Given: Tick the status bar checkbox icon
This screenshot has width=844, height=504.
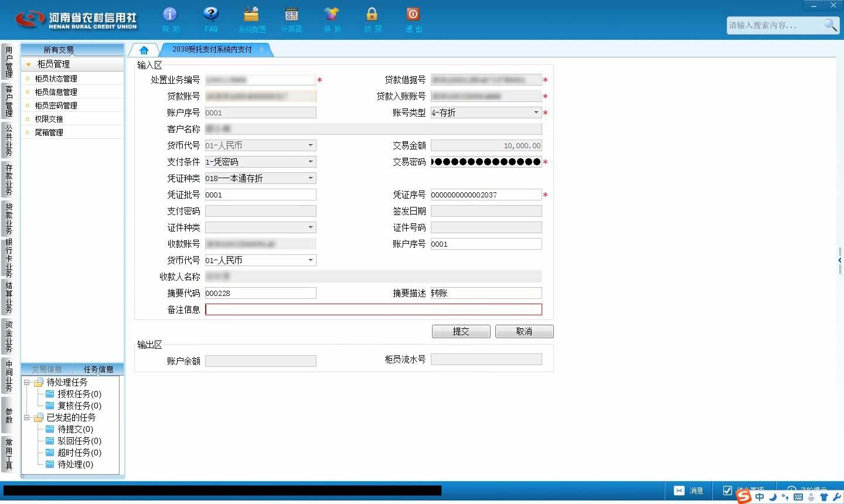Looking at the screenshot, I should [x=727, y=491].
